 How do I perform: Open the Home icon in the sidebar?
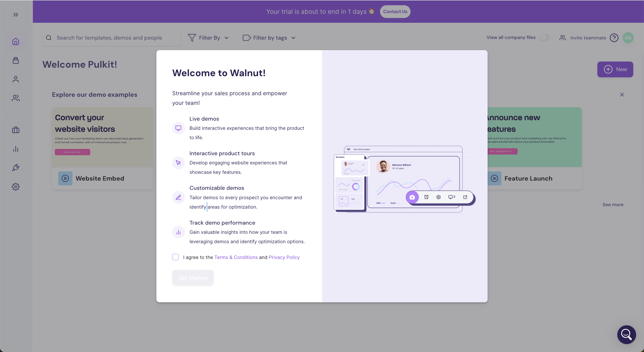pyautogui.click(x=16, y=41)
